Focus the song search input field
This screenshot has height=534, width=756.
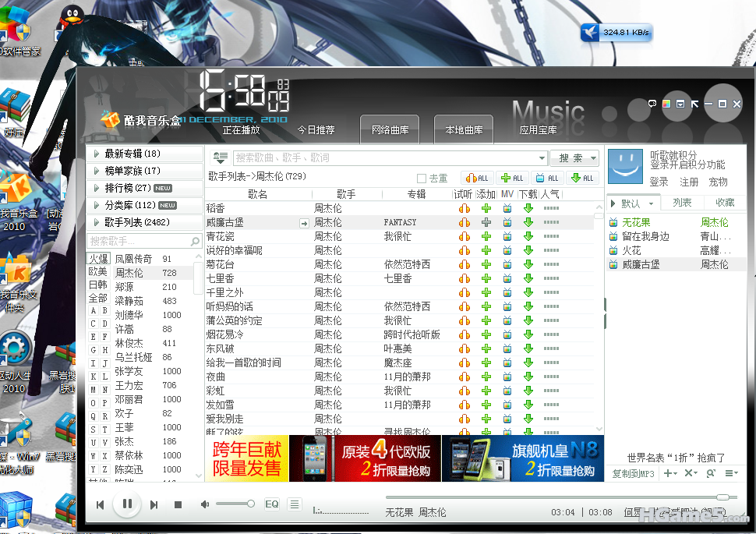(385, 157)
